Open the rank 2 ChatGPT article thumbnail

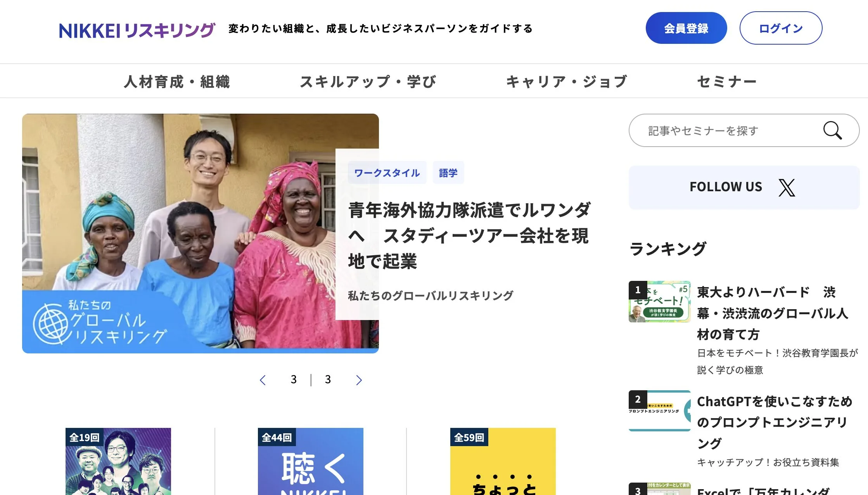coord(659,411)
